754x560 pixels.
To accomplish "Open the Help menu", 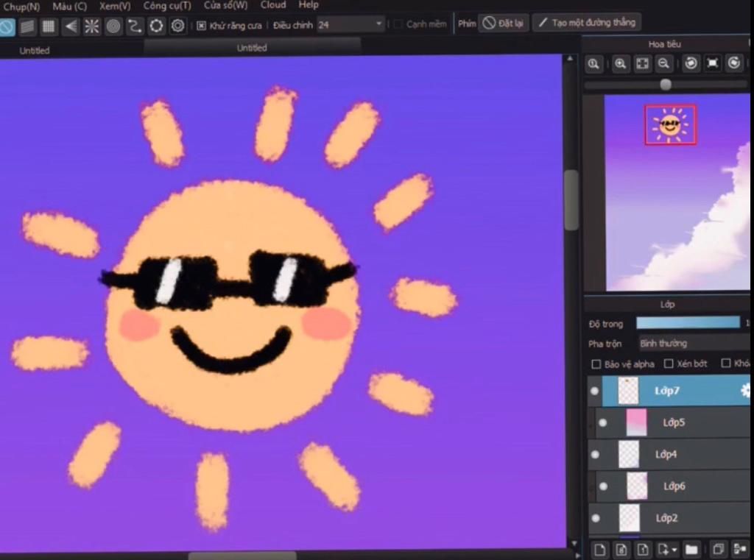I will click(309, 5).
